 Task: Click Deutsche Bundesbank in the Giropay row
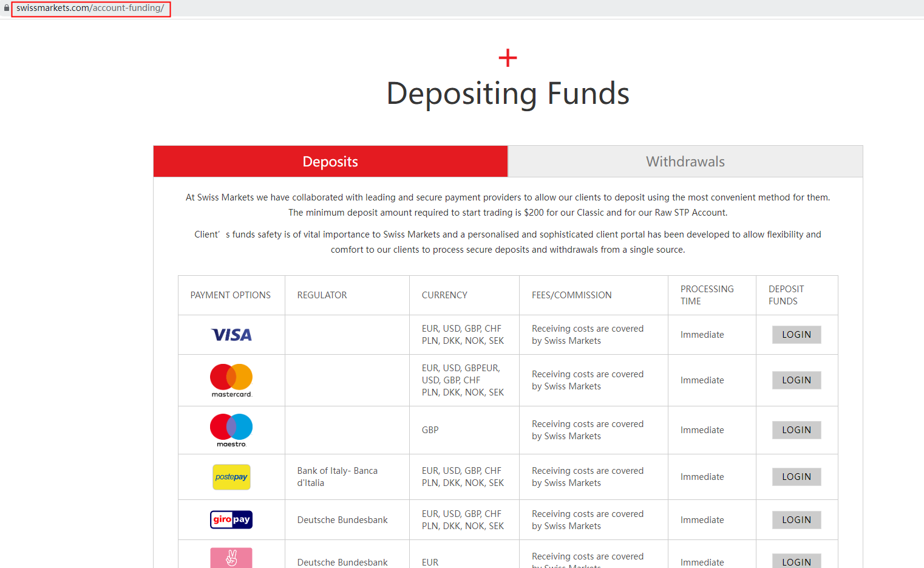pos(342,520)
